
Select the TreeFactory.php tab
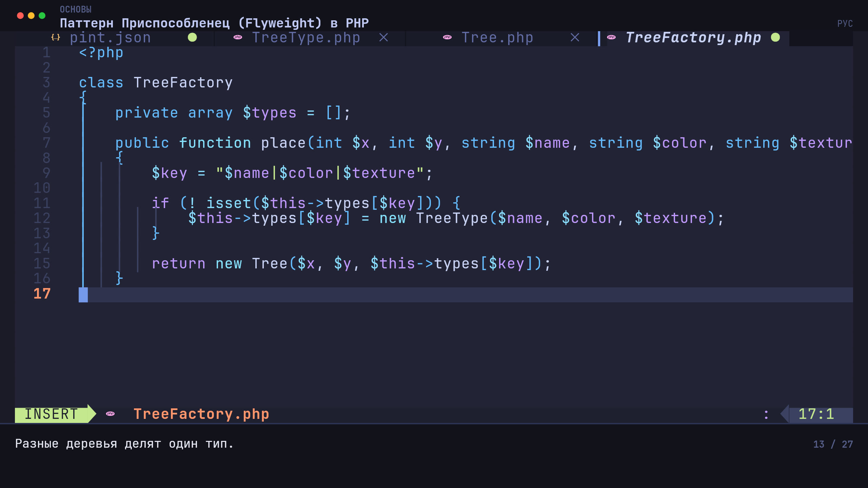[x=693, y=38]
